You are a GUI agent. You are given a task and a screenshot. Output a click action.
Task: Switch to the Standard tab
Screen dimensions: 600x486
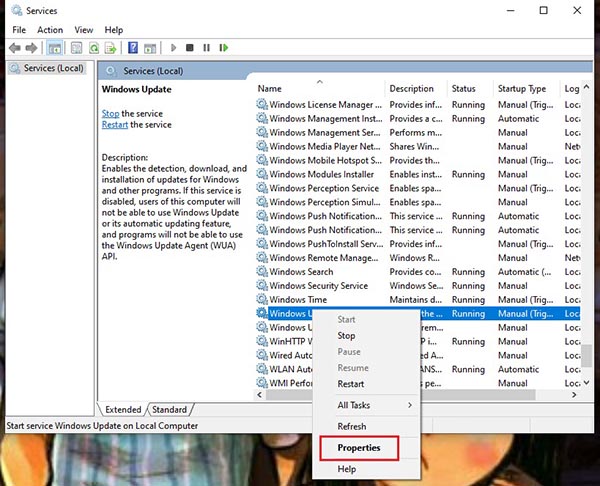[170, 409]
